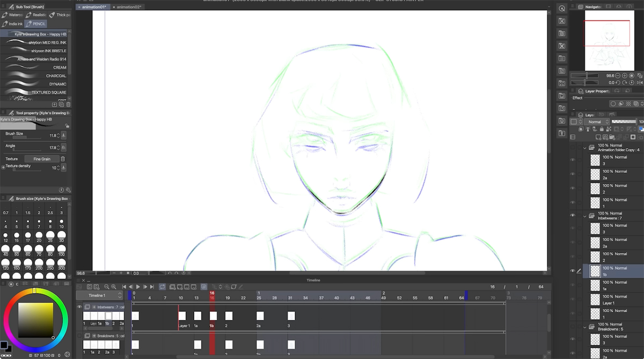Step to the previous frame
Viewport: 644px width, 359px height.
(x=131, y=287)
